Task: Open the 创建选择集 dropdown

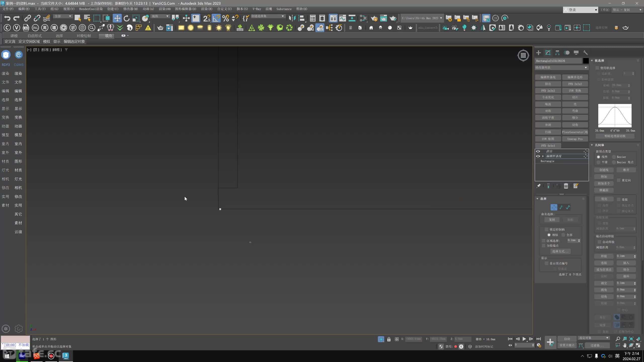Action: pyautogui.click(x=268, y=16)
